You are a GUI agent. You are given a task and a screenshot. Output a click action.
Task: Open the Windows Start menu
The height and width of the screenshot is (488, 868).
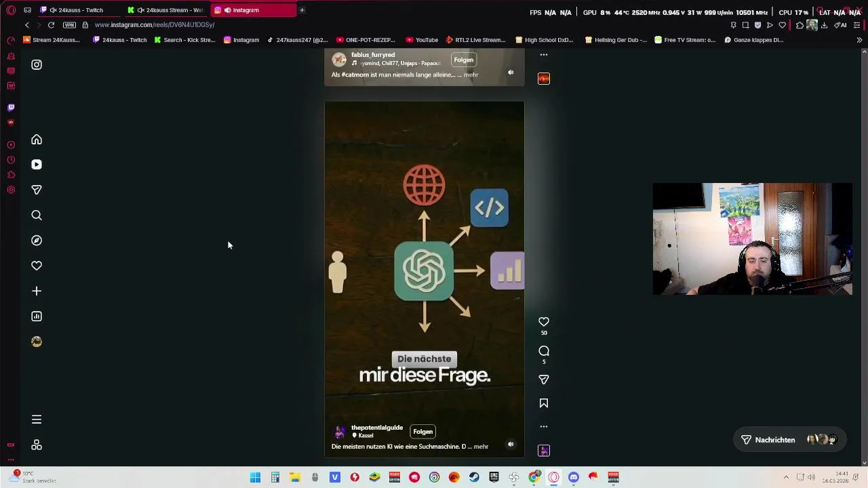click(255, 478)
